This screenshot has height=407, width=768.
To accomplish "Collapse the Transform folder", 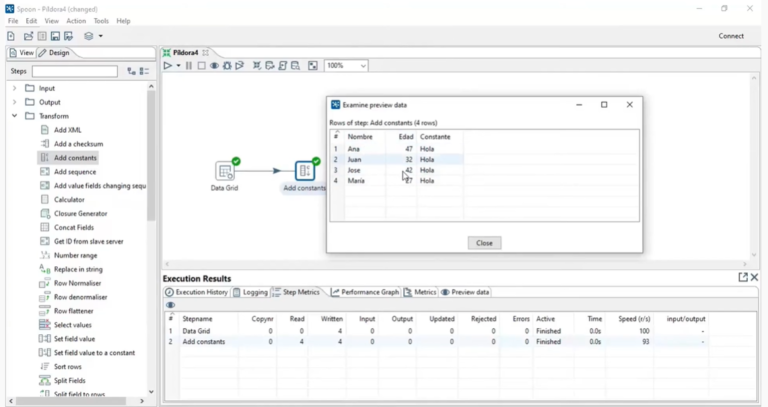I will pos(15,116).
